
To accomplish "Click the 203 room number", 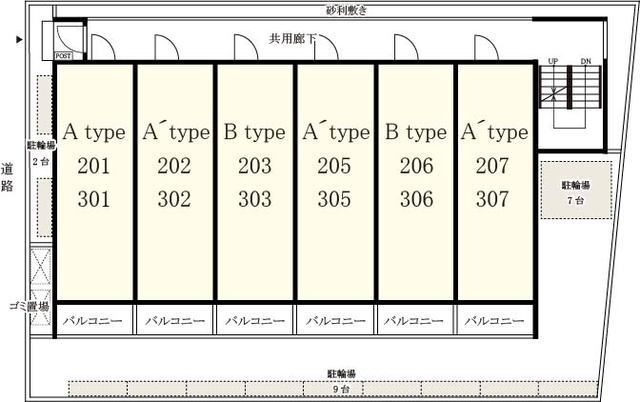I will tap(255, 166).
